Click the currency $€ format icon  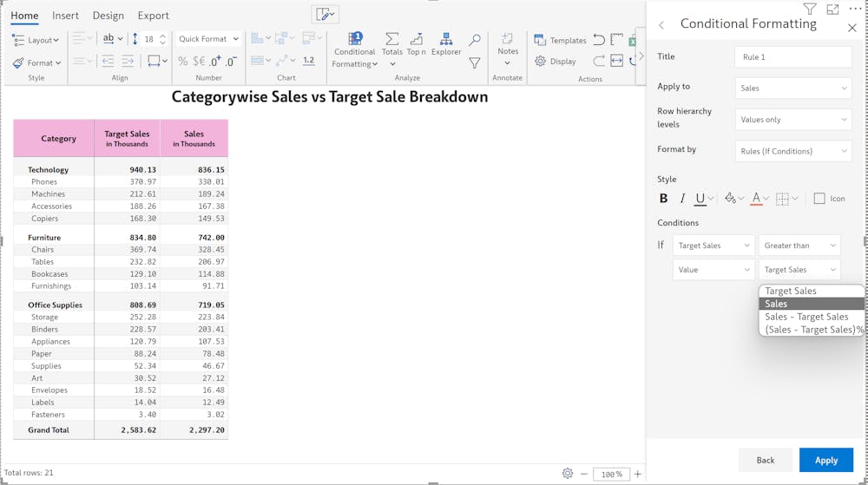[x=199, y=62]
